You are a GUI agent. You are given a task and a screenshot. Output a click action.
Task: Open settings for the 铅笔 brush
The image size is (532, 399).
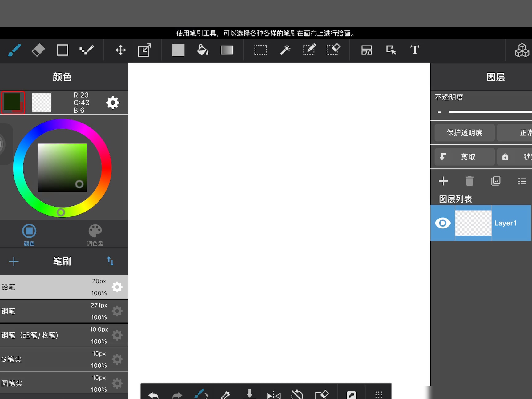pos(117,287)
